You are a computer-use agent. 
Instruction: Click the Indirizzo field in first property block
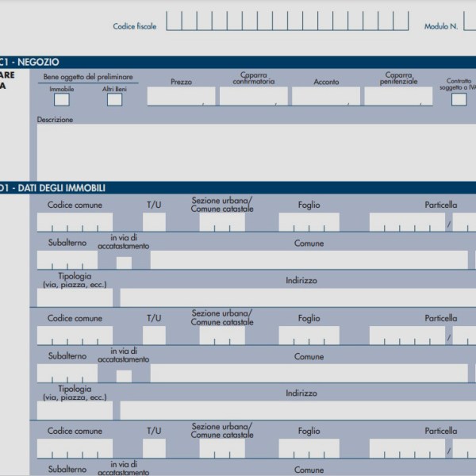pyautogui.click(x=298, y=297)
